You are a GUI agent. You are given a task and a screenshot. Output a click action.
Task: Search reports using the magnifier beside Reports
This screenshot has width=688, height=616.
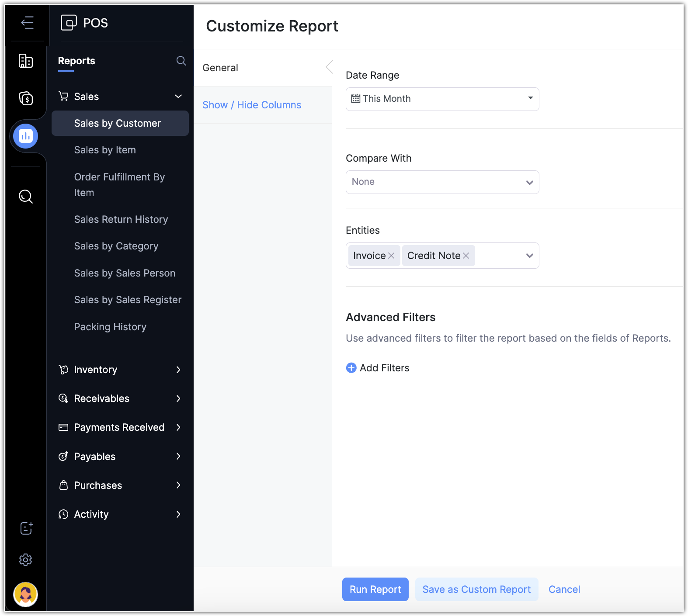pos(181,61)
